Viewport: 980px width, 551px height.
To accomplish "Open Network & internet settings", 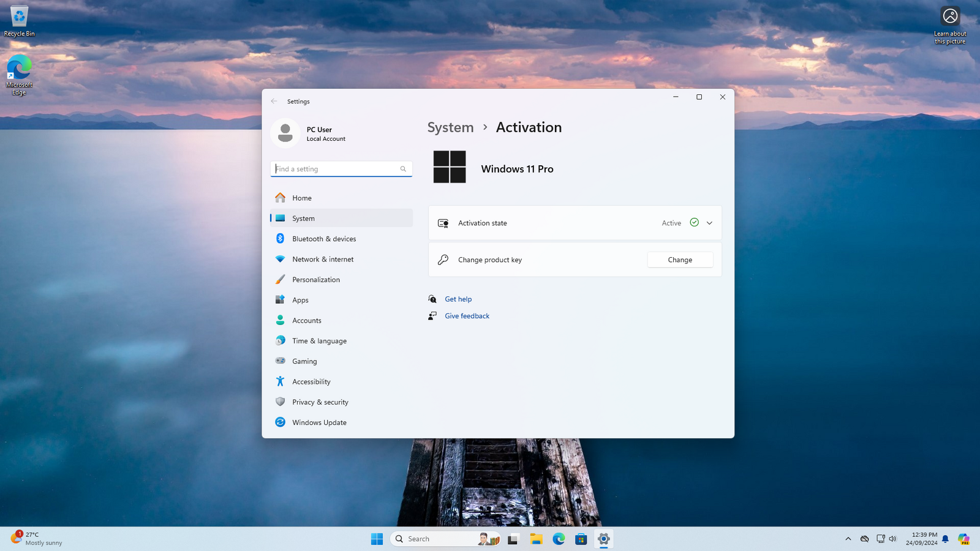I will tap(341, 259).
